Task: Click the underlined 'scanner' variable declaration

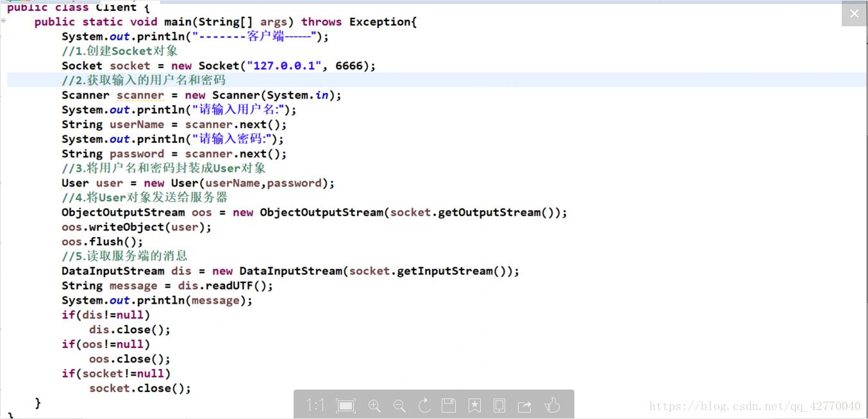Action: tap(140, 95)
